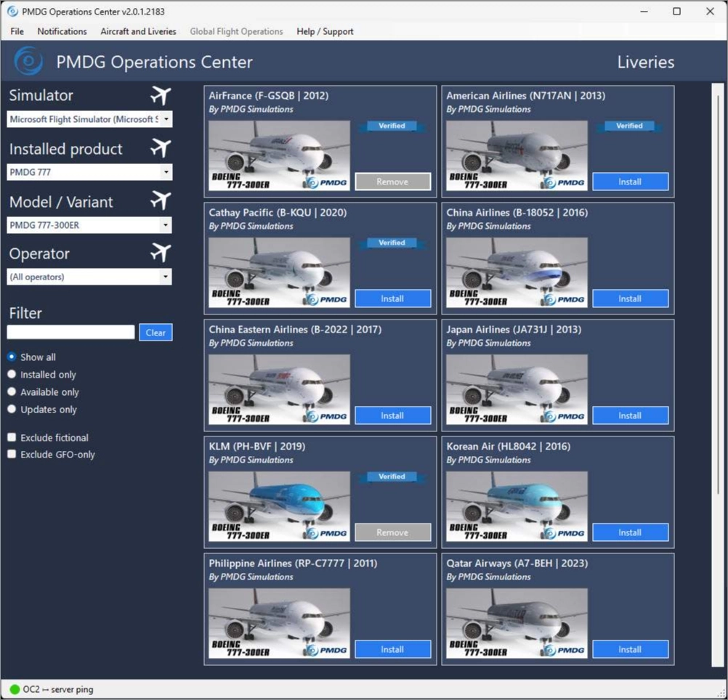Open the Simulator dropdown
The image size is (728, 700).
(89, 119)
